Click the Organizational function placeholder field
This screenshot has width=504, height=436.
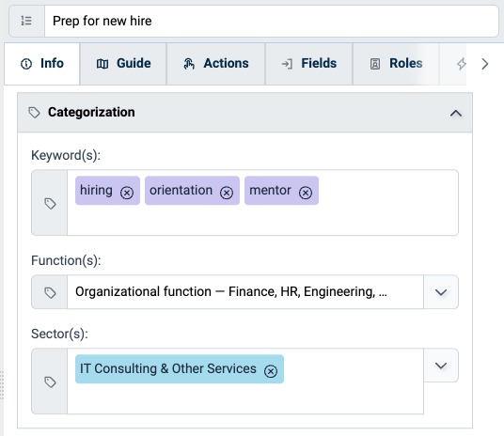pos(245,292)
